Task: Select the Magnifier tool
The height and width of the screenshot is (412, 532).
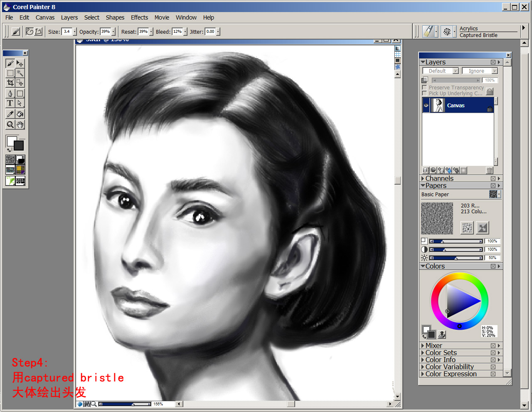Action: point(10,124)
